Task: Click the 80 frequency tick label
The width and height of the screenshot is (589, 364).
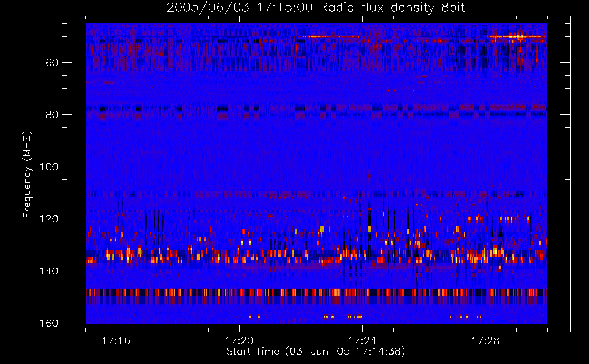Action: [x=52, y=115]
